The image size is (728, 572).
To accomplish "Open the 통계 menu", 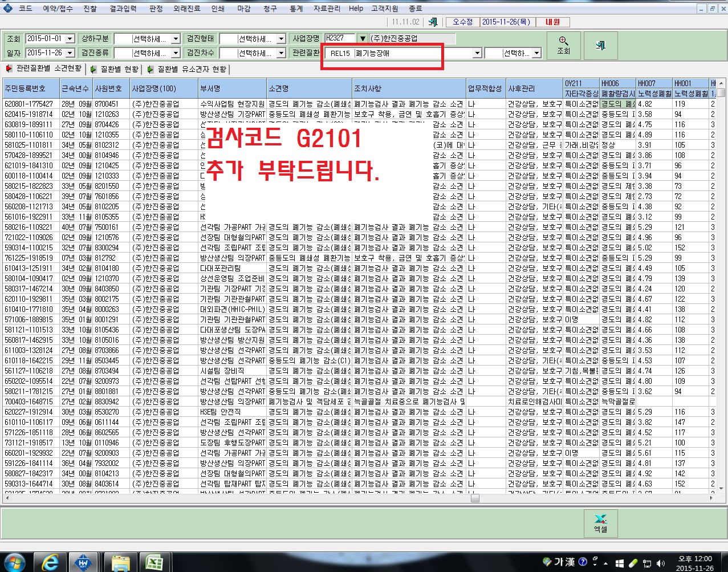I will [x=296, y=9].
